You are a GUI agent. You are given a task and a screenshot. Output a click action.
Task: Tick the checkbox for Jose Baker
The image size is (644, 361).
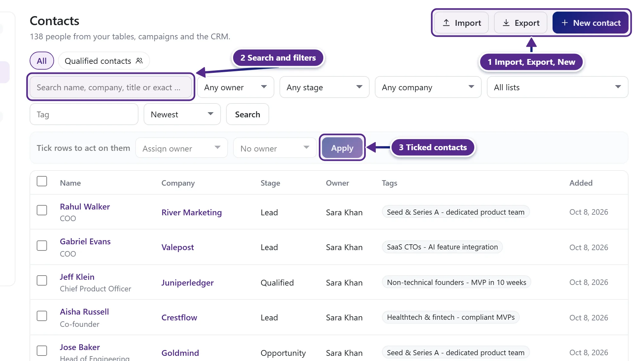(x=42, y=351)
